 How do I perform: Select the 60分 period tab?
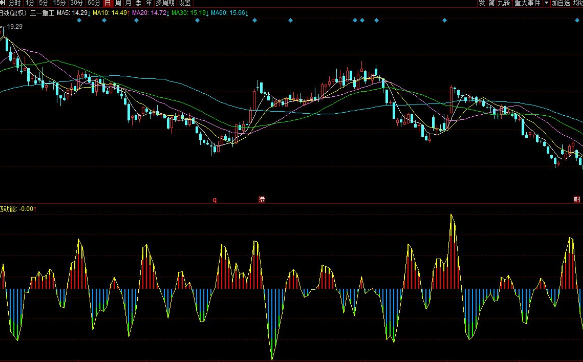pyautogui.click(x=94, y=3)
